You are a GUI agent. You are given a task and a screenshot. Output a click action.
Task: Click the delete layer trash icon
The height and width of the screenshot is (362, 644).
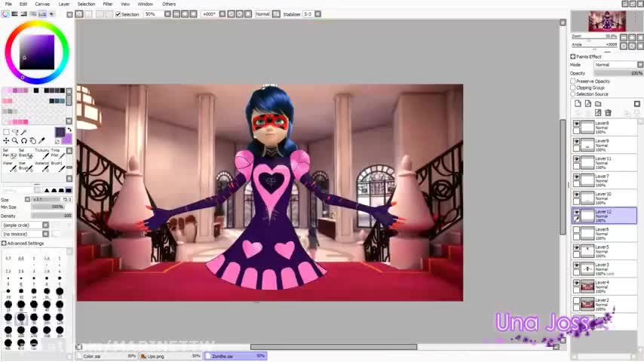(x=609, y=113)
